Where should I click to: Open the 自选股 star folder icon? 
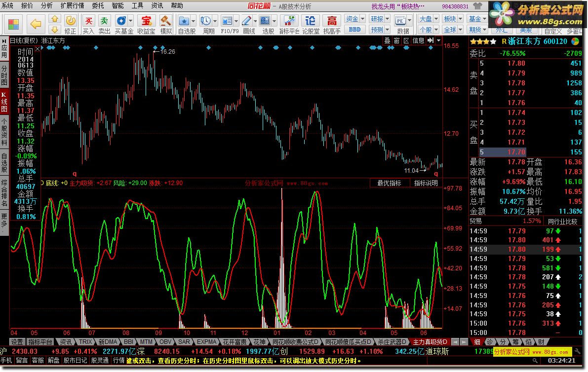(184, 21)
